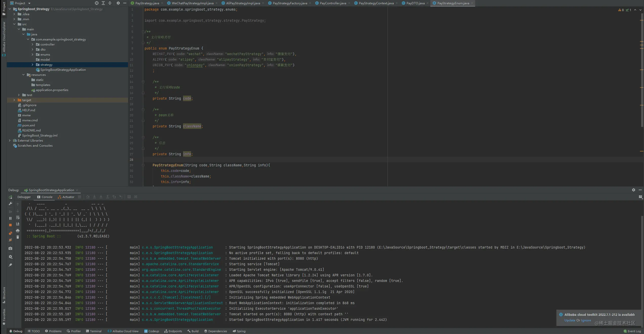The image size is (644, 334).
Task: Expand the strategy package folder
Action: click(32, 65)
